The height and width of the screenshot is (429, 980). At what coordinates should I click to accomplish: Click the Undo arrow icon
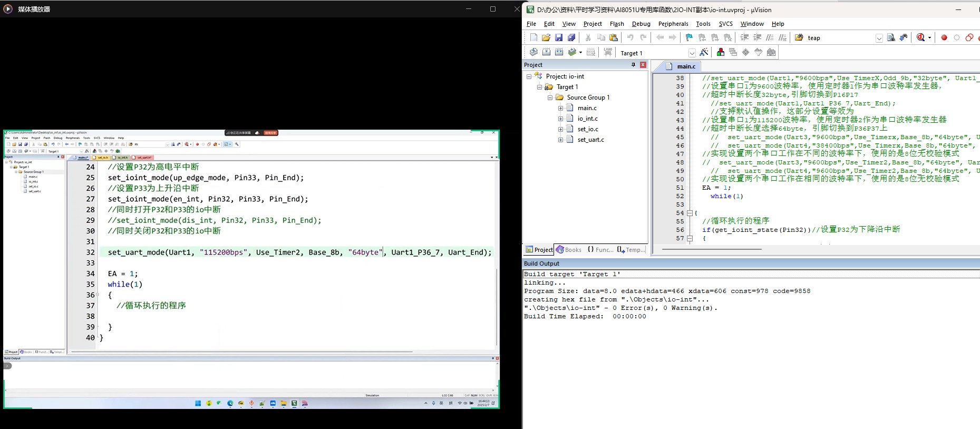[x=630, y=37]
